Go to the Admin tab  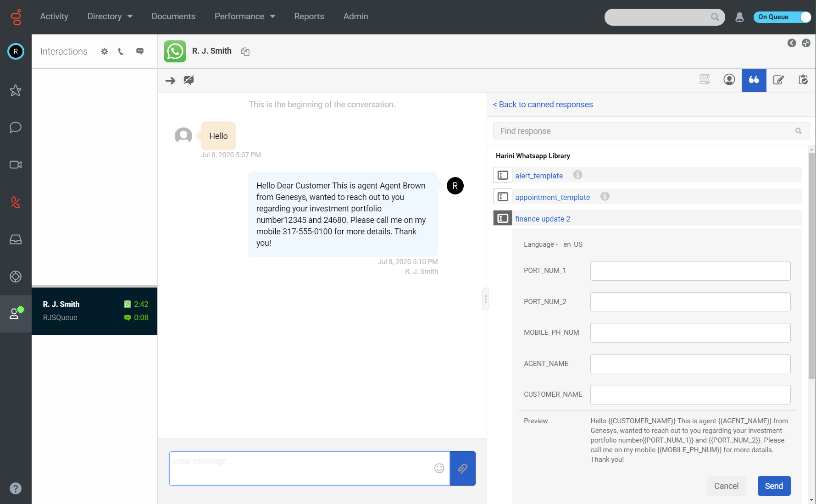click(355, 17)
